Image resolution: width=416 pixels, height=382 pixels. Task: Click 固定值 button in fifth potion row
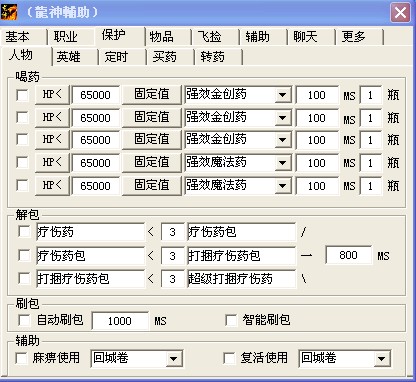coord(152,185)
